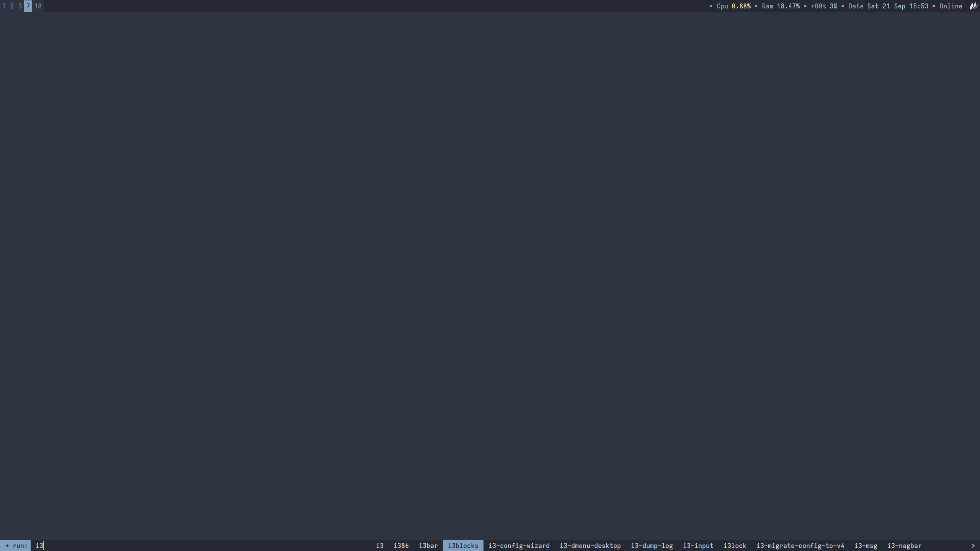
Task: Choose i3-msg from the list
Action: pos(866,546)
